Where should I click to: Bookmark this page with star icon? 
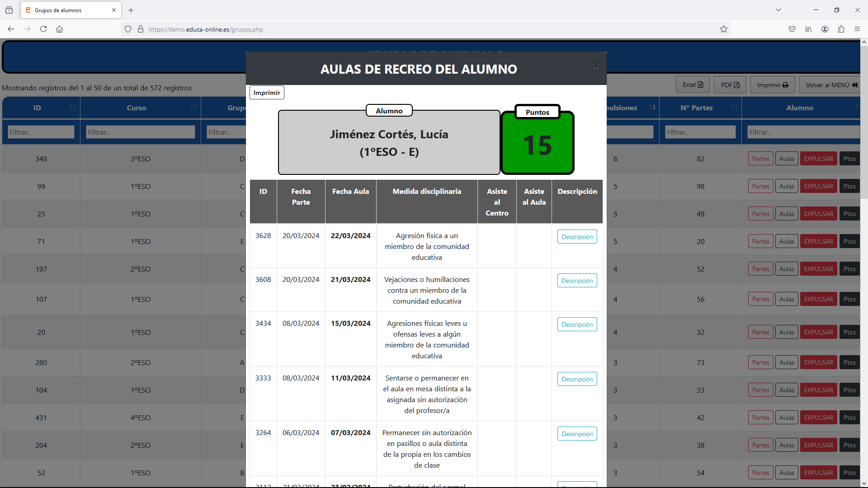pos(724,29)
